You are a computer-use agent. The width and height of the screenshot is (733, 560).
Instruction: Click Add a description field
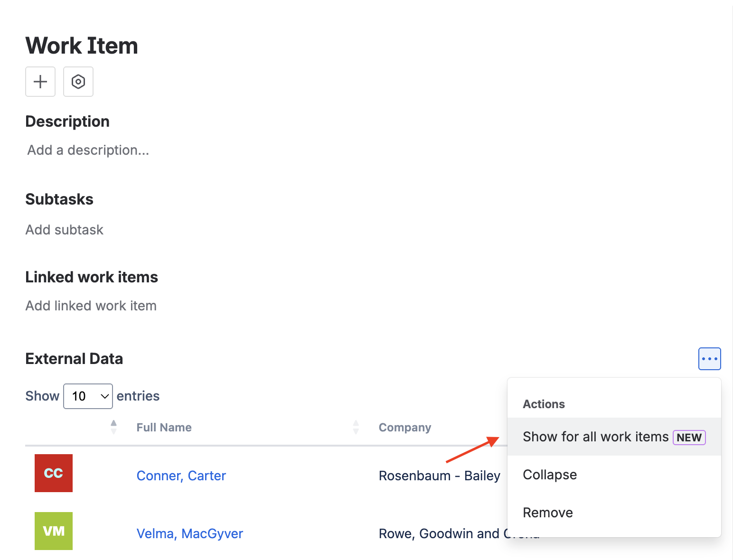[x=87, y=150]
